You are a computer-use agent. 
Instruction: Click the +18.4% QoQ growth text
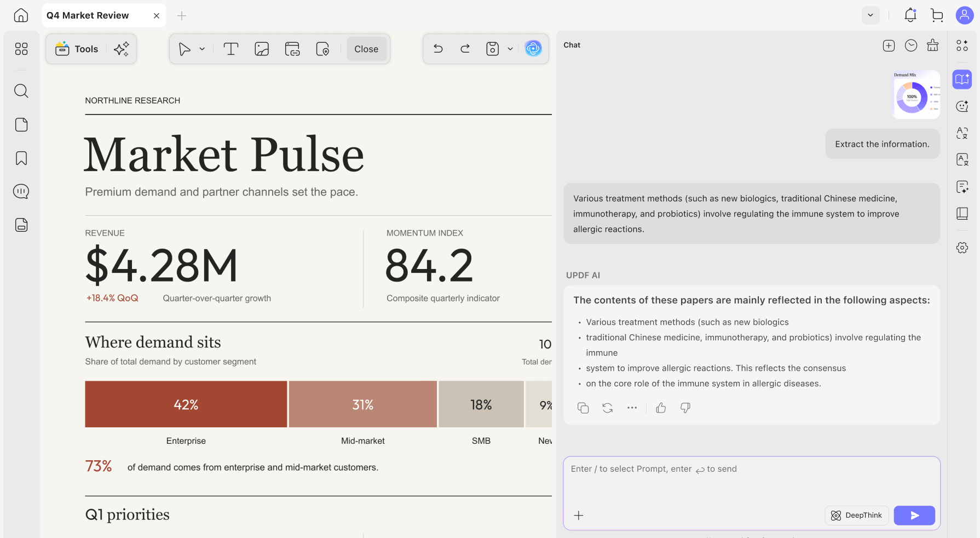click(x=112, y=298)
